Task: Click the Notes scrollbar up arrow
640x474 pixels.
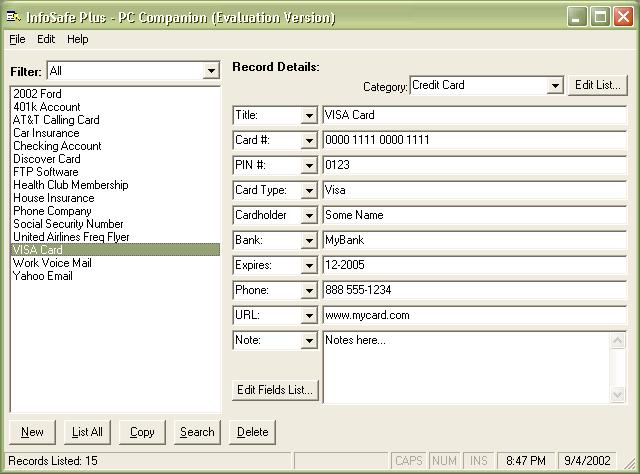Action: click(x=618, y=340)
